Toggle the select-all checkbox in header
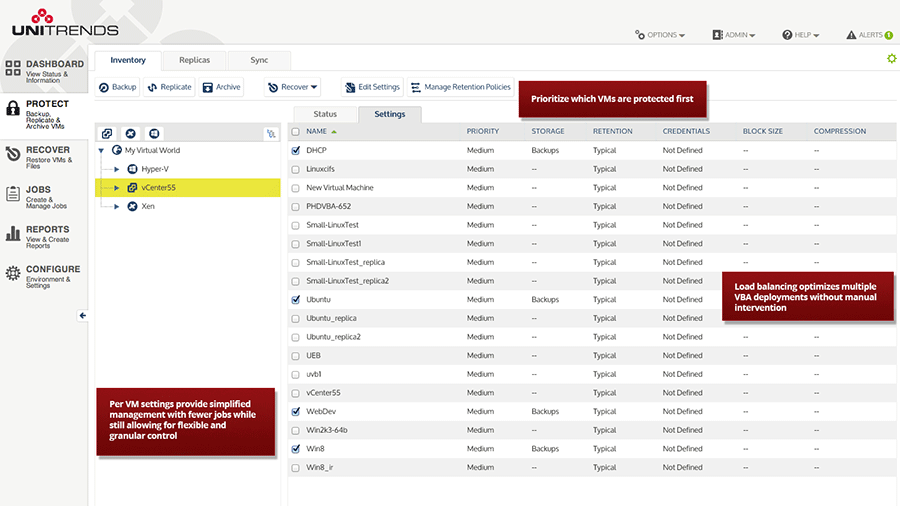This screenshot has width=900, height=506. click(296, 132)
